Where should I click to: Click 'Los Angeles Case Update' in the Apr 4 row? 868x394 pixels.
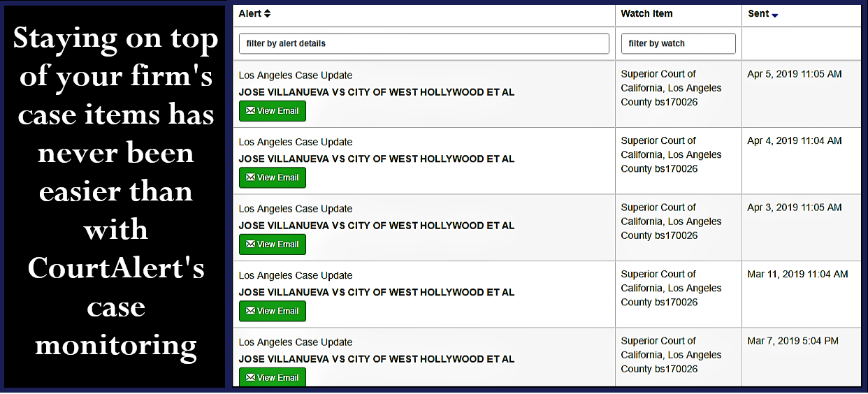click(x=296, y=142)
